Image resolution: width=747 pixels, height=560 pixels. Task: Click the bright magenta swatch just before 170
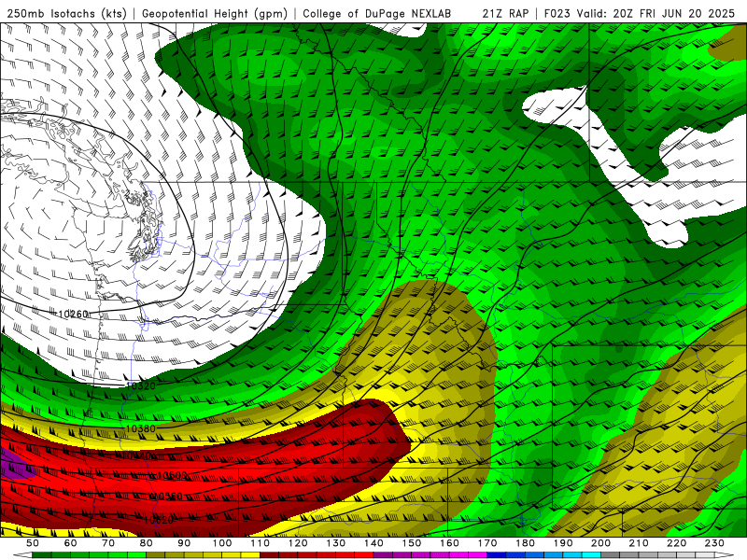(x=477, y=555)
